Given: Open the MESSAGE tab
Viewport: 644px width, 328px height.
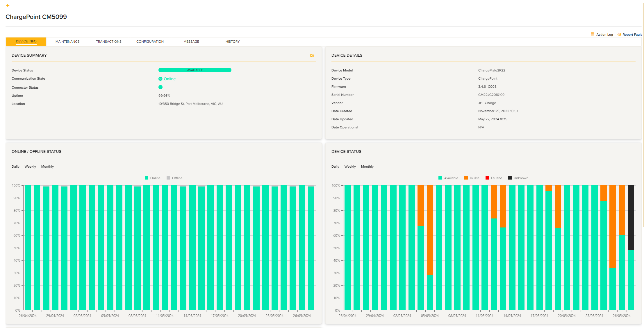Looking at the screenshot, I should [191, 42].
